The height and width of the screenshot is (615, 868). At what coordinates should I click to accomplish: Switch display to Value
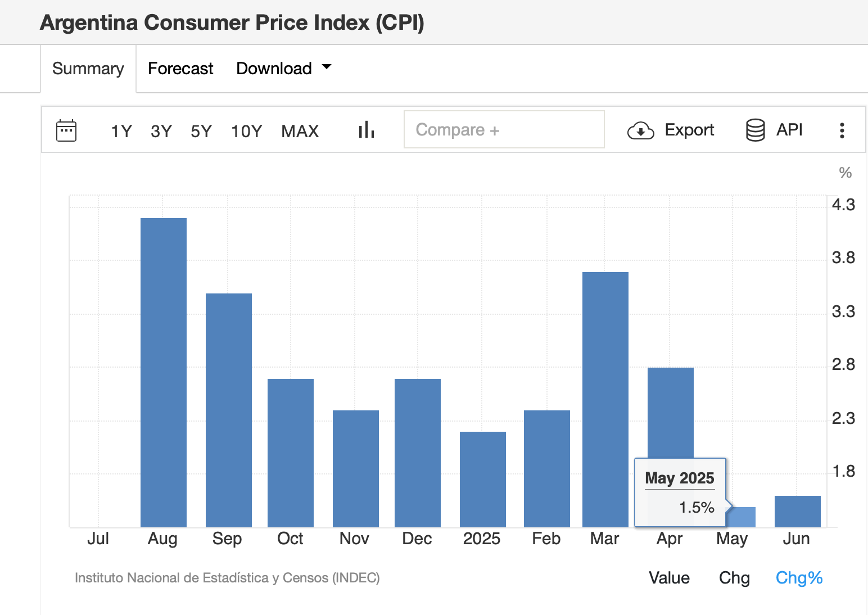tap(669, 578)
